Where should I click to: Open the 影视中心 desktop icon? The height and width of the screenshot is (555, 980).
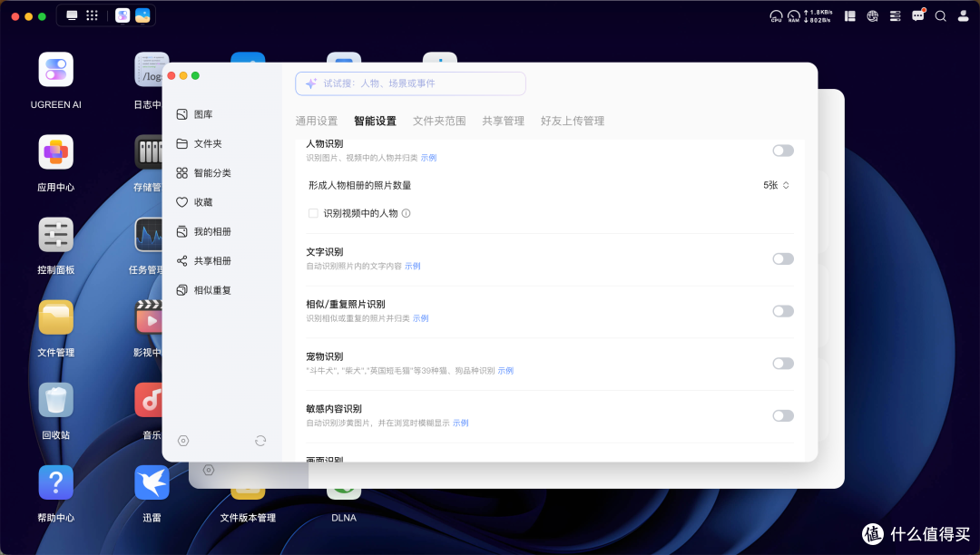pyautogui.click(x=148, y=317)
